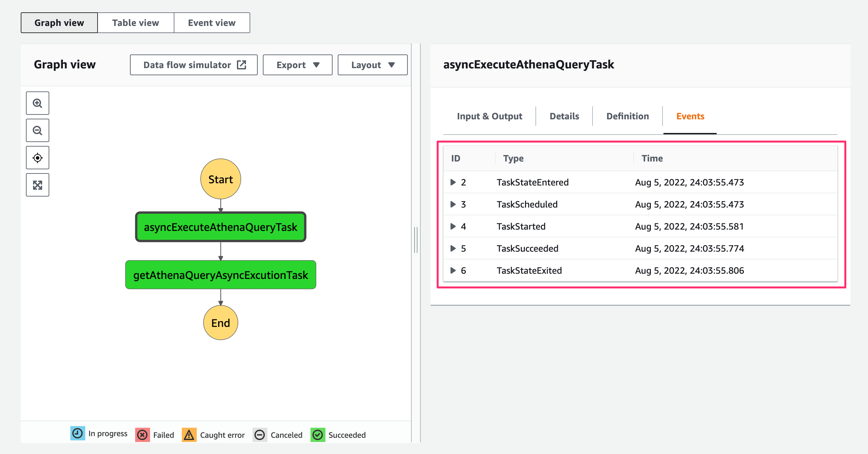868x454 pixels.
Task: Click the fullscreen expand arrows icon
Action: pyautogui.click(x=37, y=185)
